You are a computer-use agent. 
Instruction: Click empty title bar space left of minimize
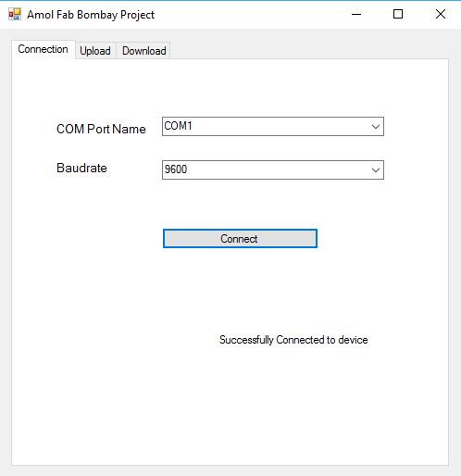coord(247,15)
